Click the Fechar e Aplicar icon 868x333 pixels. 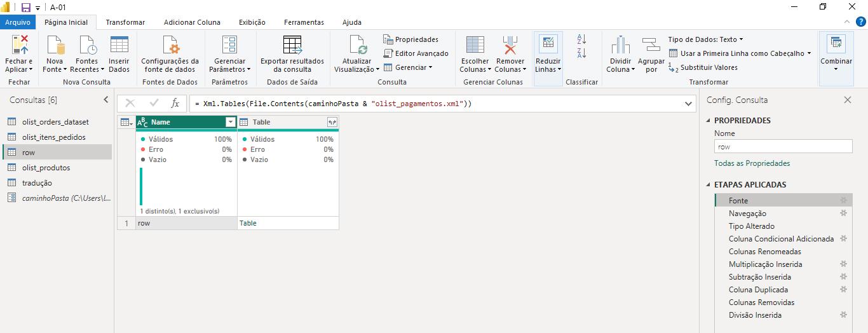click(x=19, y=45)
